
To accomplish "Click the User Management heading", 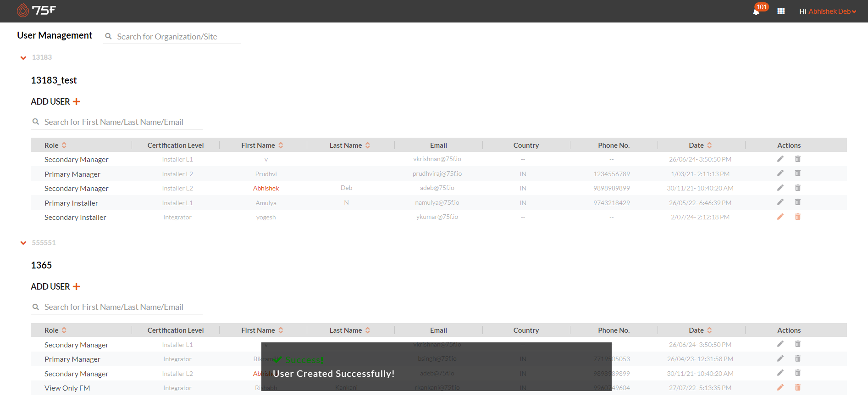I will coord(55,35).
